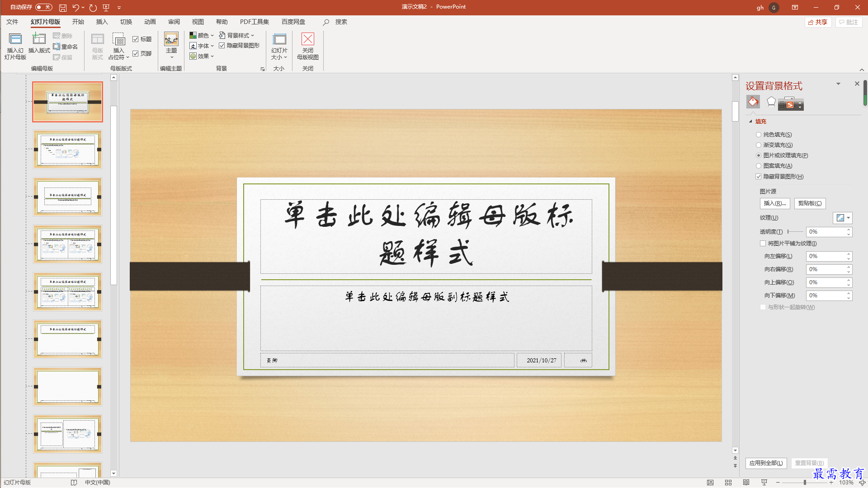
Task: Click Close Master View (关闭母版视图)
Action: point(308,46)
